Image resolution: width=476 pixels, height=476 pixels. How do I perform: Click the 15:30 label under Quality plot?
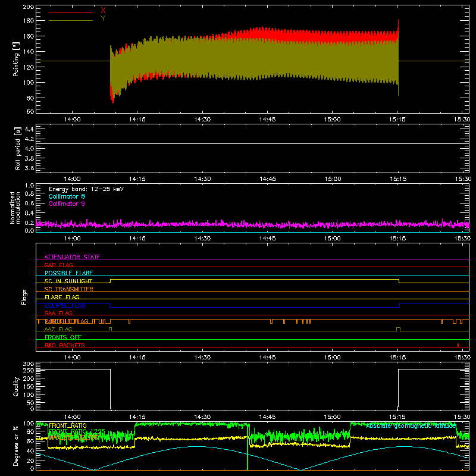[x=462, y=417]
